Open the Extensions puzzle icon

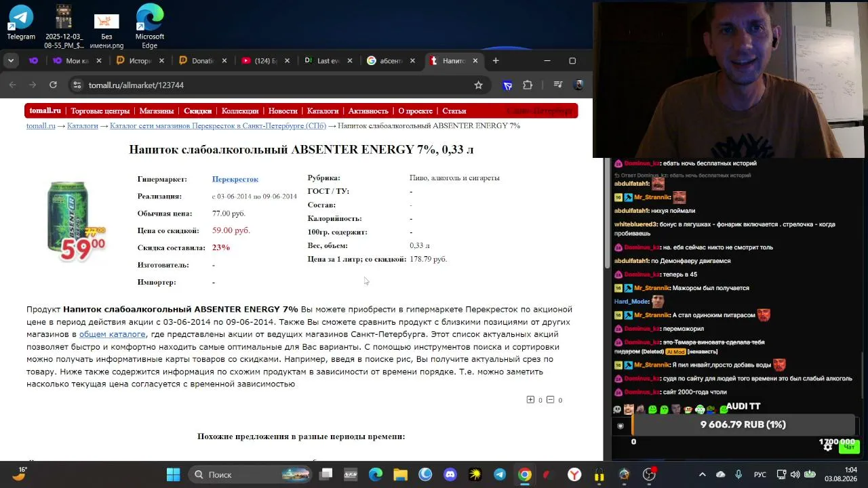(x=528, y=85)
